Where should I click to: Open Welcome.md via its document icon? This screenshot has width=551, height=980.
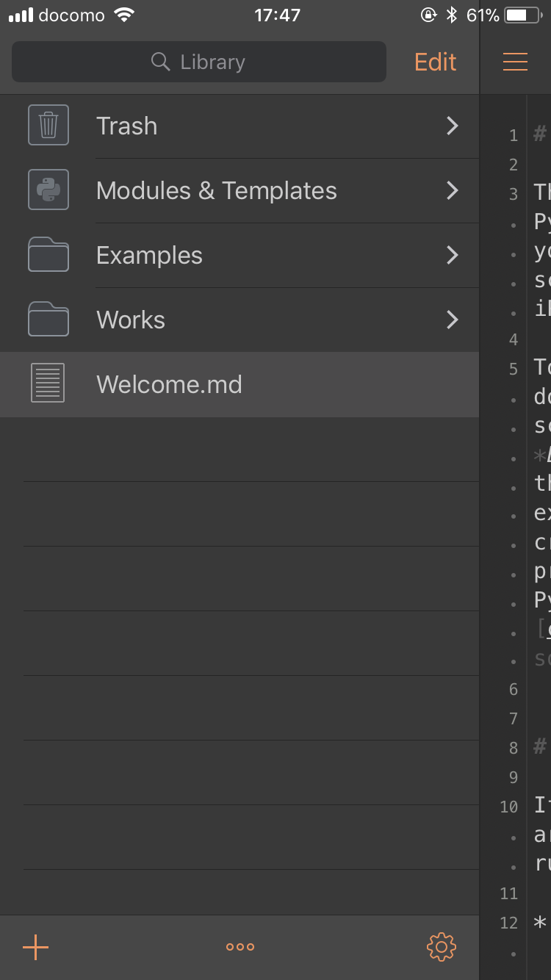pyautogui.click(x=48, y=384)
